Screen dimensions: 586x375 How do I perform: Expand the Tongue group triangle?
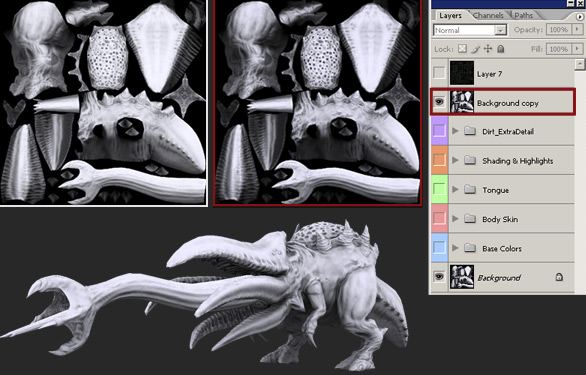point(455,190)
